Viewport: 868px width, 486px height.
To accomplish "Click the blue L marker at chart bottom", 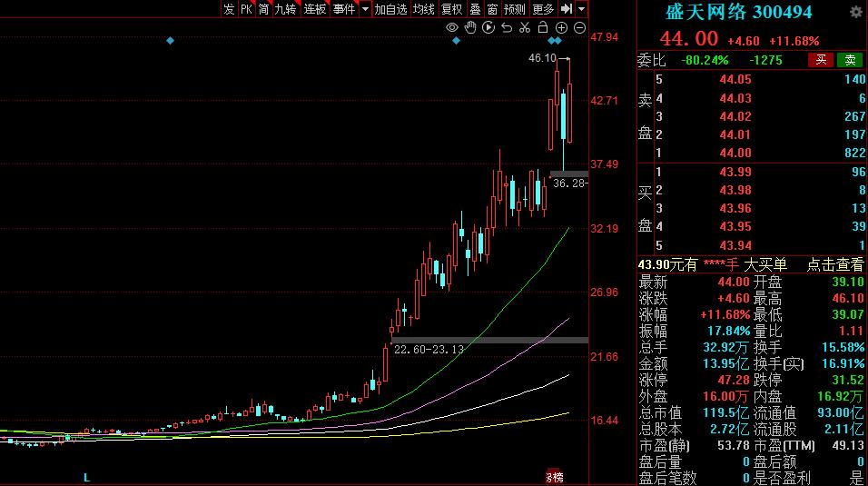I will click(86, 477).
